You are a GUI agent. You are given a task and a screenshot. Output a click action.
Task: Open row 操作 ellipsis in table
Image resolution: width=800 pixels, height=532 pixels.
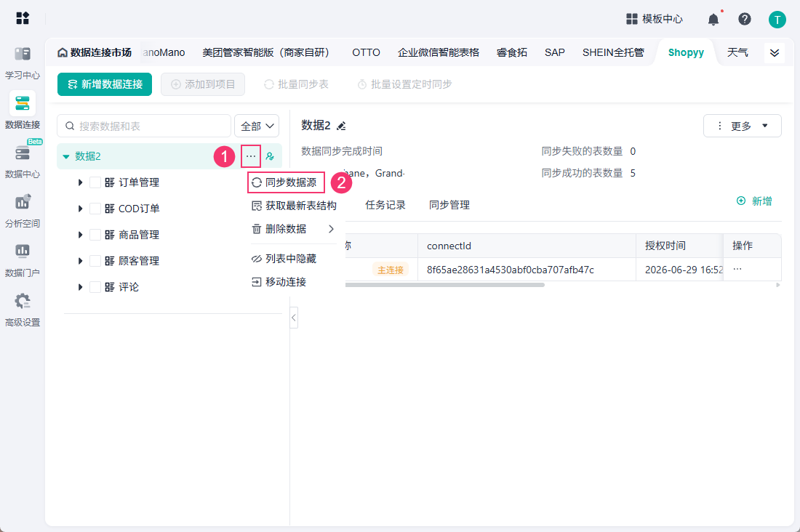pyautogui.click(x=737, y=269)
